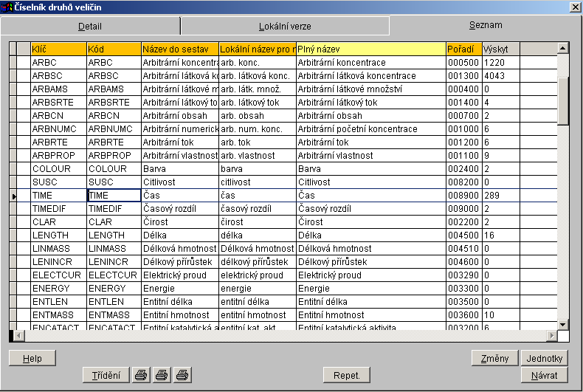Click the middle printer icon button
583x392 pixels.
pyautogui.click(x=162, y=375)
